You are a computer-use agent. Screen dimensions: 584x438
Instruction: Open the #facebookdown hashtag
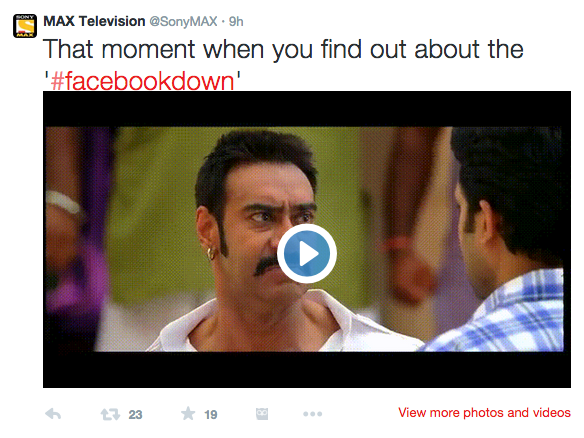[x=142, y=81]
